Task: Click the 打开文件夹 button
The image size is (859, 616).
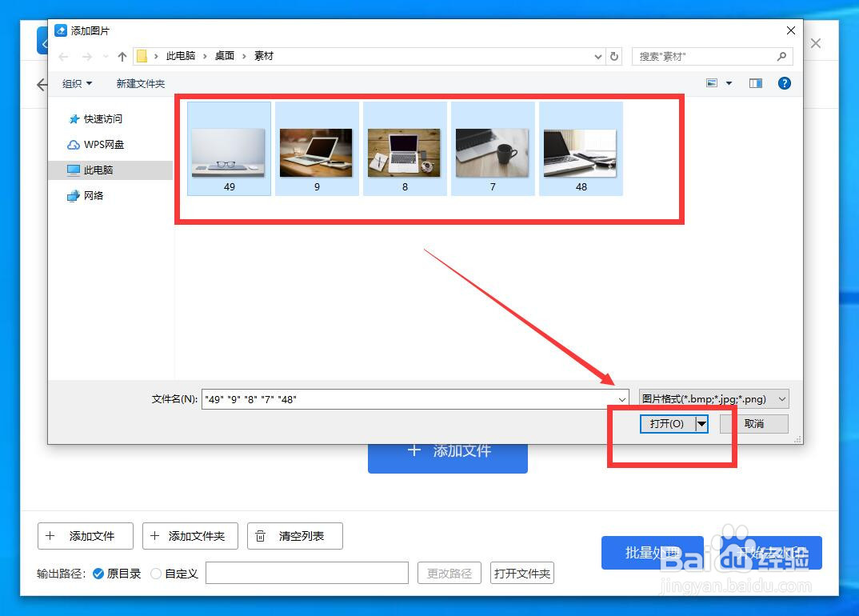Action: click(x=522, y=574)
